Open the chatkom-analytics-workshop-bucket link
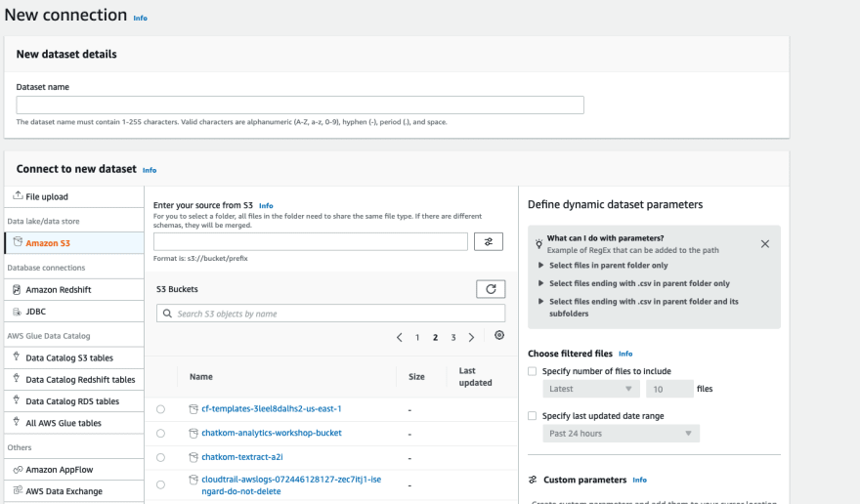This screenshot has width=860, height=504. 272,433
